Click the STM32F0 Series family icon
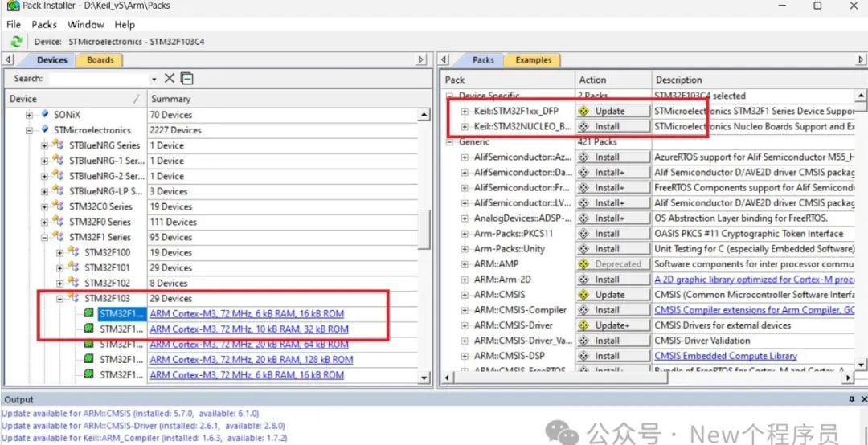The width and height of the screenshot is (868, 445). click(58, 222)
